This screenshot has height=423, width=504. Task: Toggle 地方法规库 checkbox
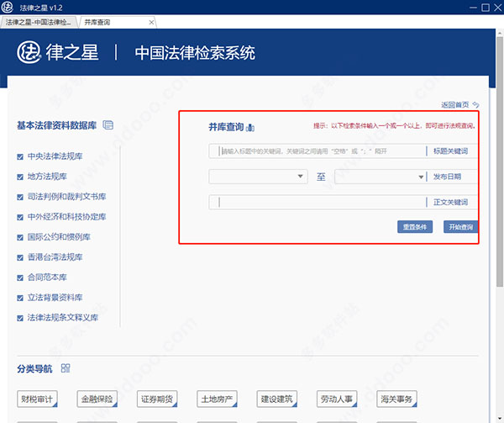(x=20, y=177)
